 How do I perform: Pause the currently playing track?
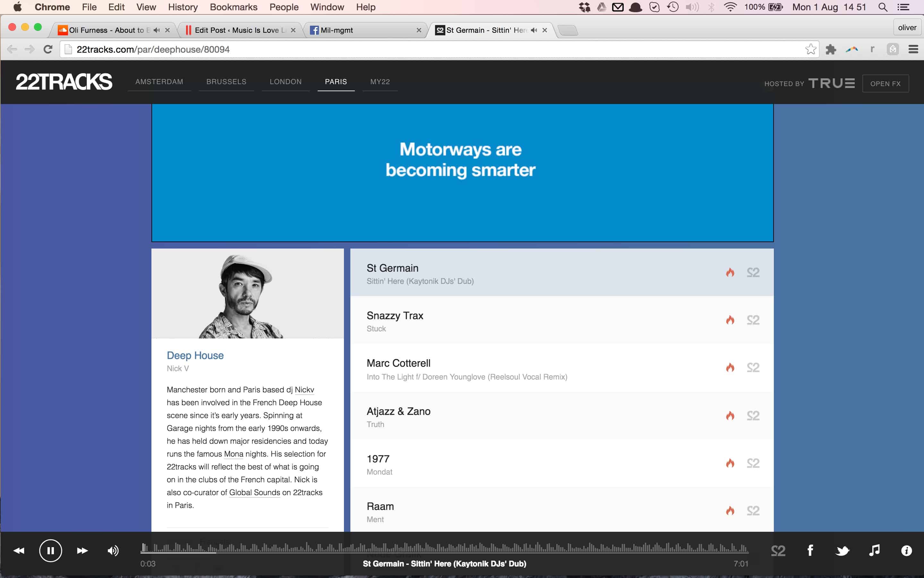coord(50,550)
